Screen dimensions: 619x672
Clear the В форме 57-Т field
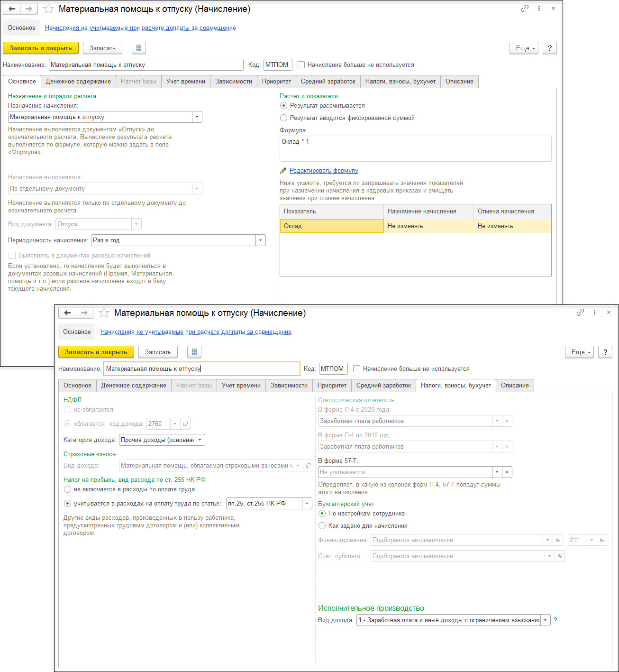coord(507,472)
